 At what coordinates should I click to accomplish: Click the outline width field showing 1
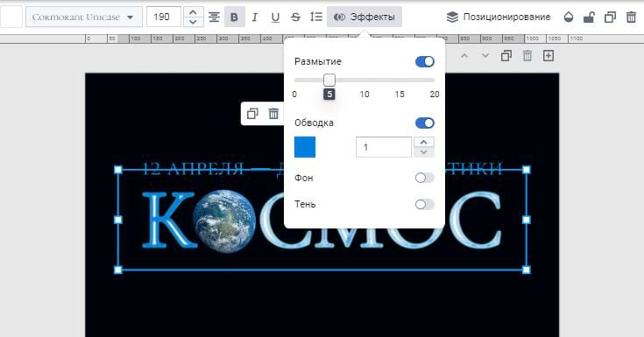coord(384,147)
